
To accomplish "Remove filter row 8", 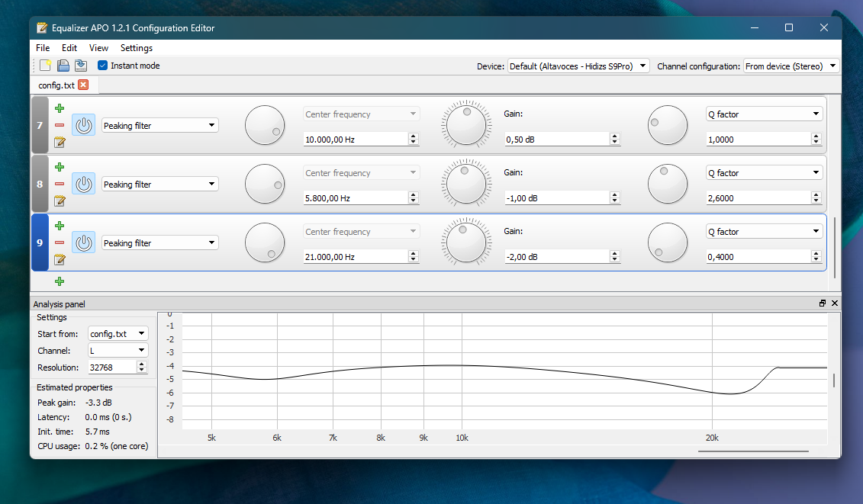I will point(60,184).
